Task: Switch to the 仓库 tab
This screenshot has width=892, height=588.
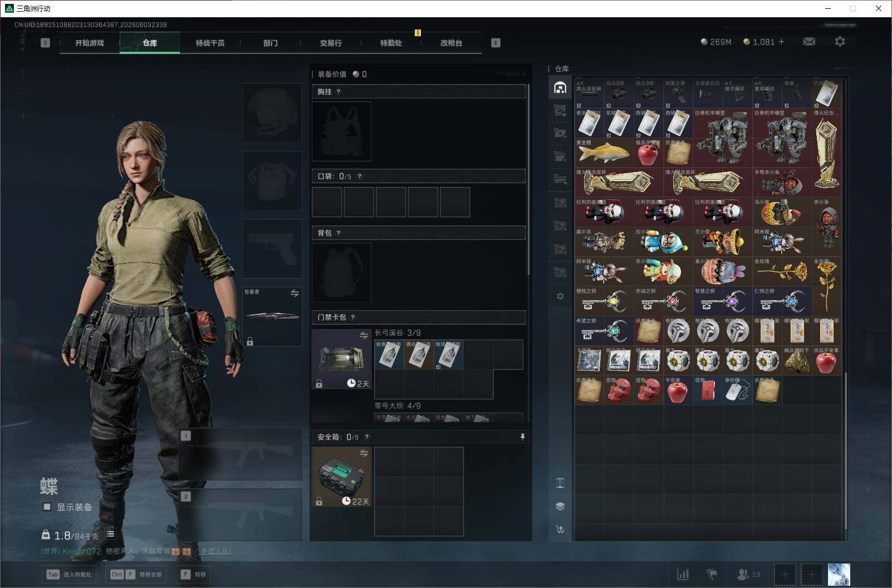Action: coord(150,43)
